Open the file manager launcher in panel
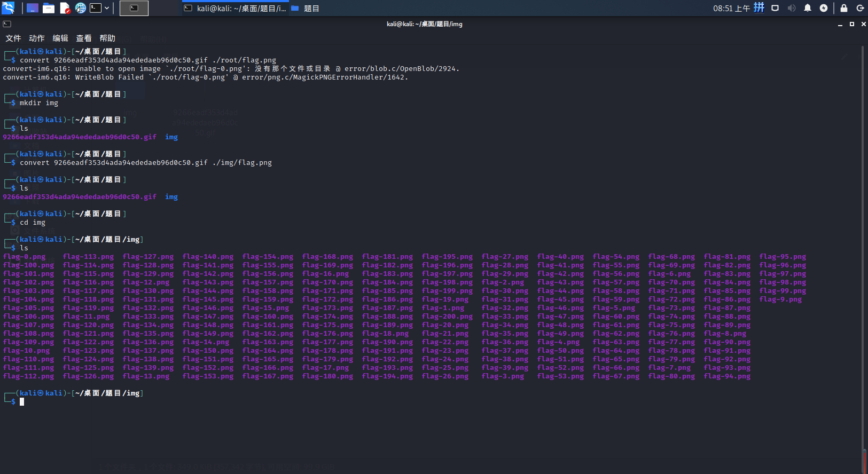The width and height of the screenshot is (868, 474). click(49, 8)
